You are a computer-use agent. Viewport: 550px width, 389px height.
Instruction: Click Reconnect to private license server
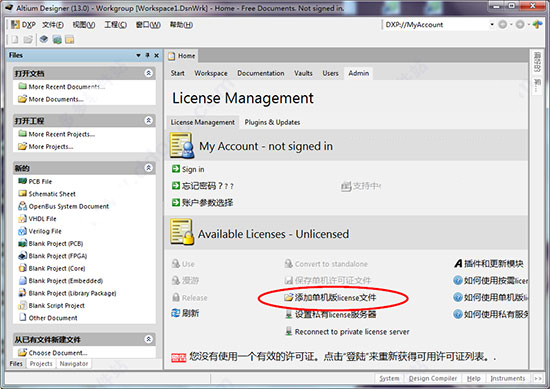(352, 331)
